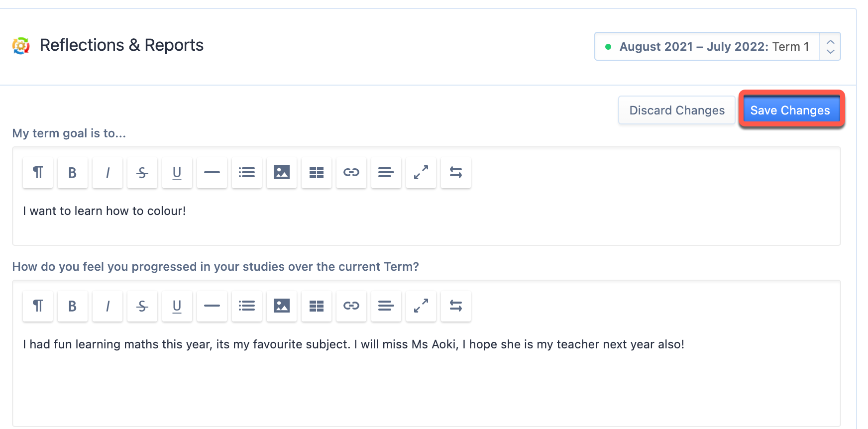The image size is (868, 429).
Task: Insert image in the term goal editor
Action: (282, 173)
